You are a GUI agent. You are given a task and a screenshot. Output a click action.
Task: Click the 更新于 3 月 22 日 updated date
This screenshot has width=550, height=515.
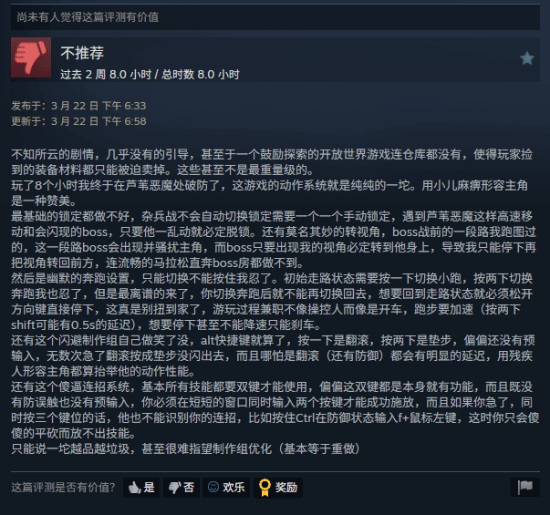coord(79,121)
